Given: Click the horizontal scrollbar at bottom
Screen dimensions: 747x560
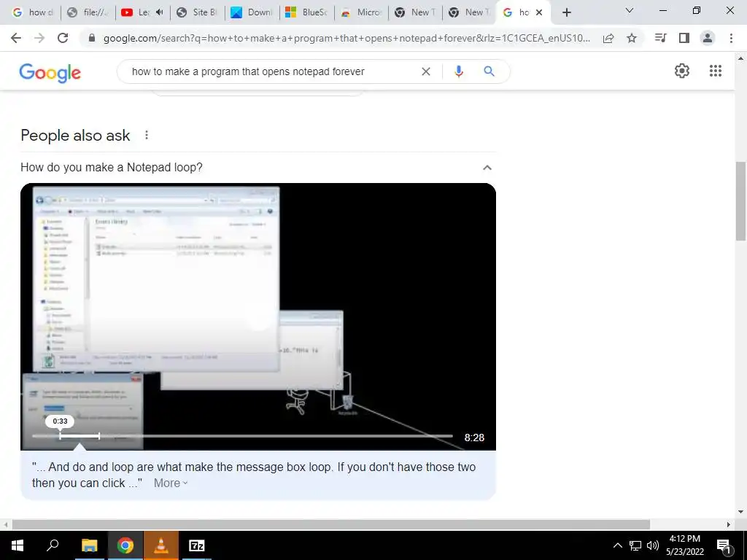Looking at the screenshot, I should pyautogui.click(x=331, y=524).
